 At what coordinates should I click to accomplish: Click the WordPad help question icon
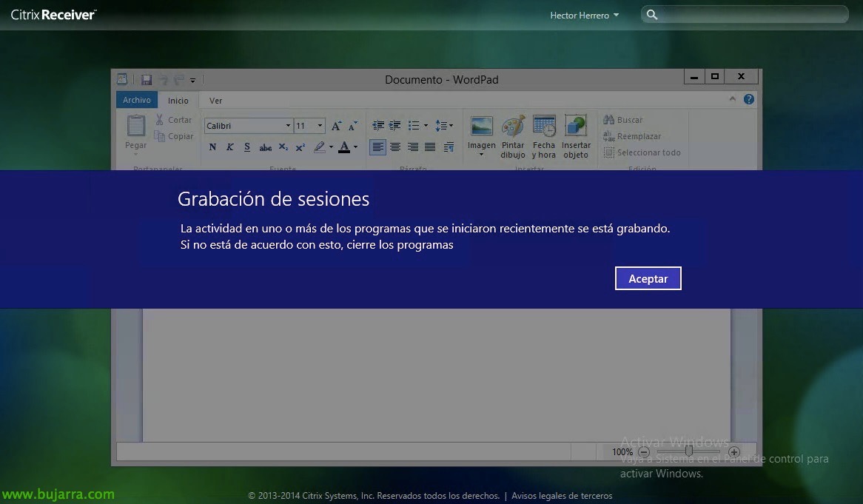748,99
